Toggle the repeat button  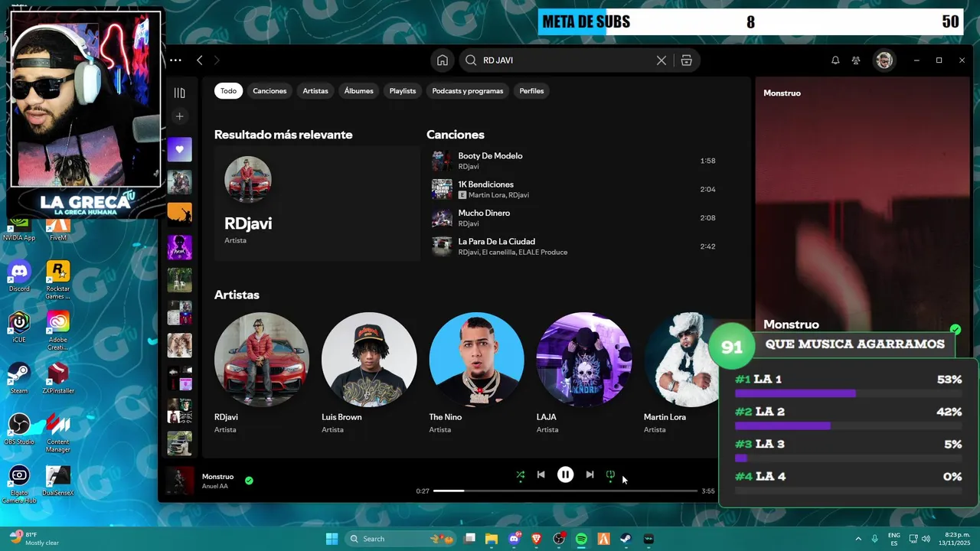tap(610, 474)
